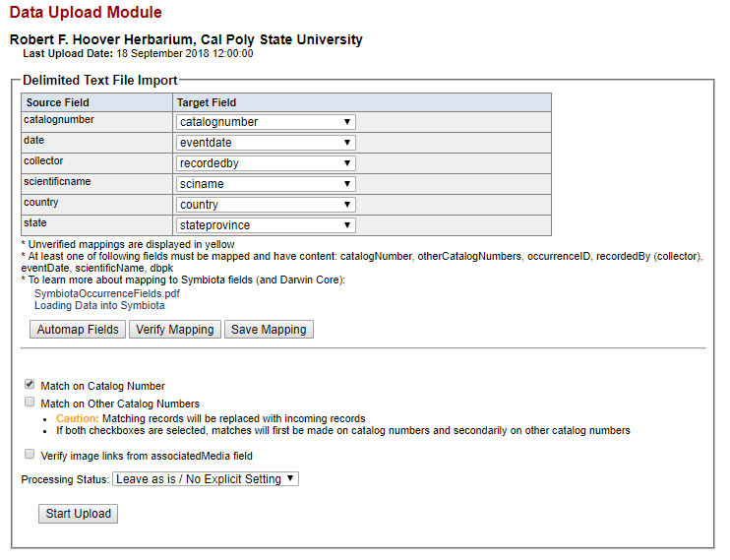This screenshot has height=560, width=730.
Task: Click the Automap Fields button
Action: (x=78, y=330)
